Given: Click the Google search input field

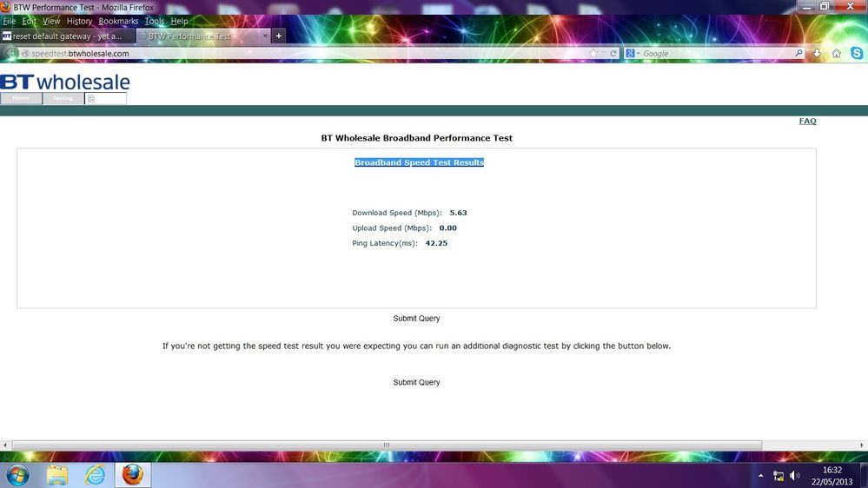Looking at the screenshot, I should click(717, 54).
